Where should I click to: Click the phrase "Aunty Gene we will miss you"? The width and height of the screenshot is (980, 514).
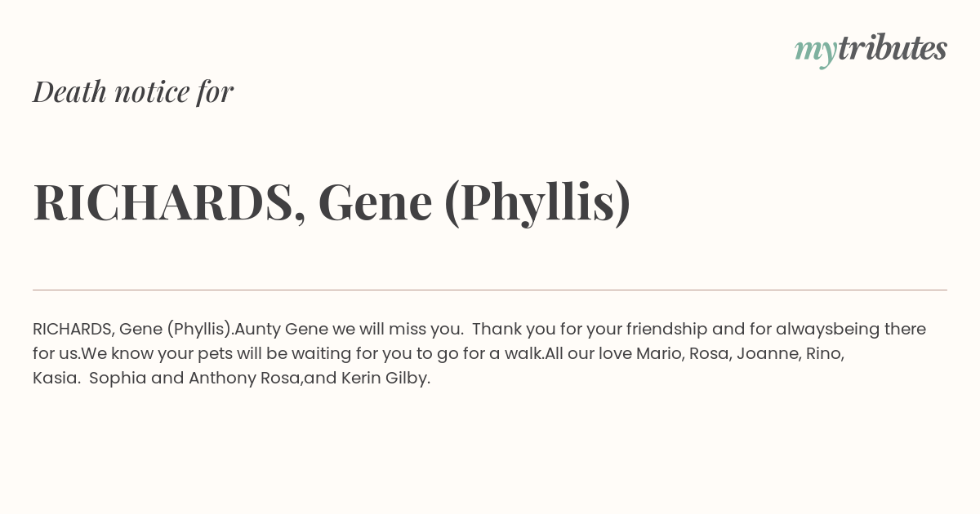[x=349, y=330]
